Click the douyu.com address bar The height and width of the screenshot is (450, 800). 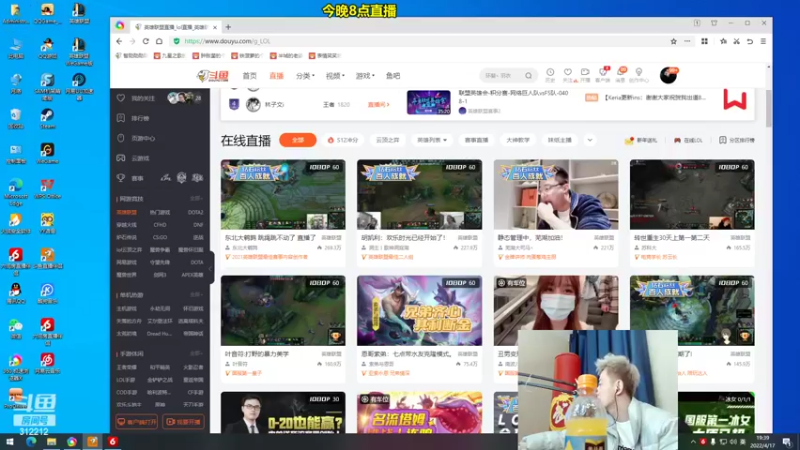pos(418,41)
